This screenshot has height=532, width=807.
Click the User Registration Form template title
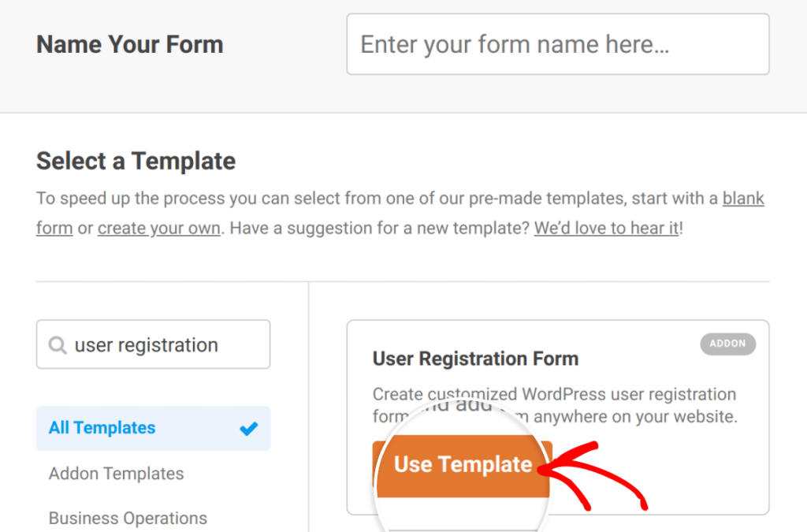[x=474, y=358]
